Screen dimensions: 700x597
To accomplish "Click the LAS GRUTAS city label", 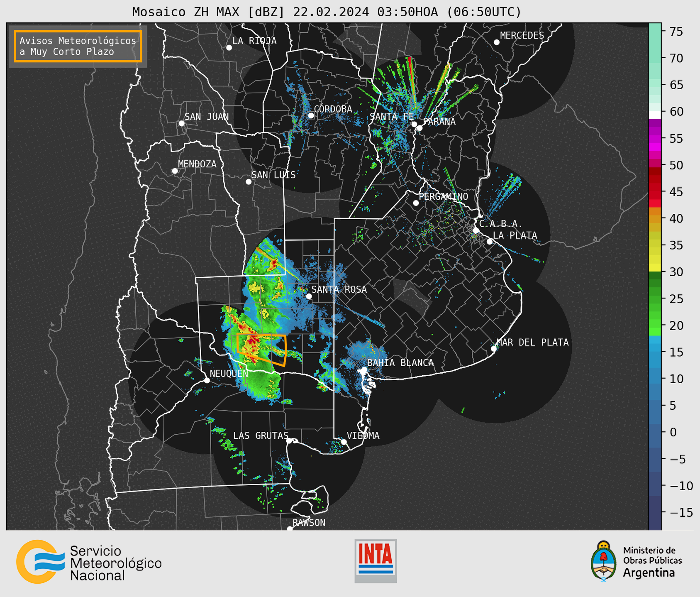I will point(261,436).
